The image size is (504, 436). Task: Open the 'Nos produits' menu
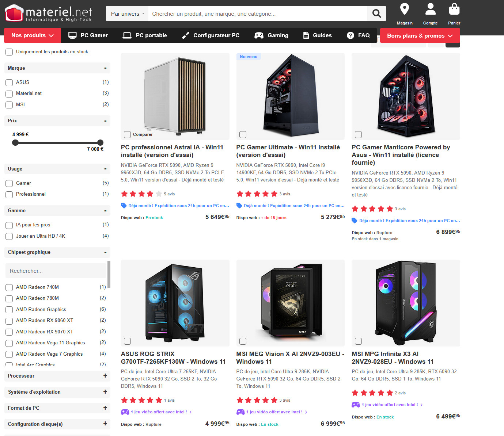[x=33, y=35]
